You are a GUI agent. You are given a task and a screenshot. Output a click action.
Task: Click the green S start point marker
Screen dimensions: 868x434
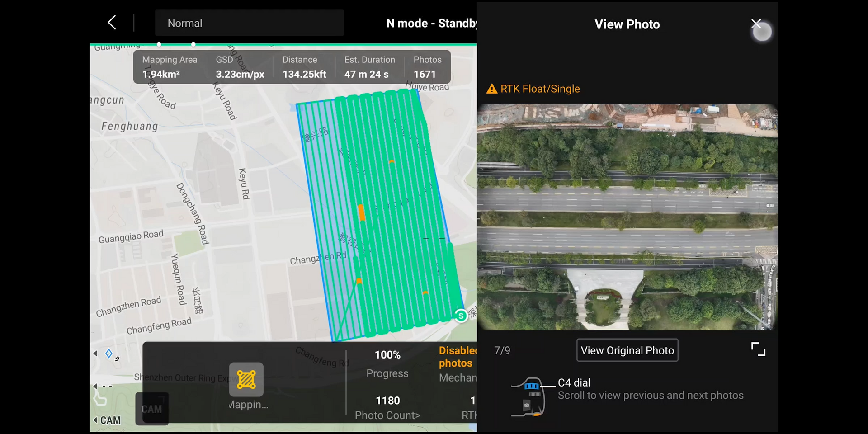coord(461,316)
